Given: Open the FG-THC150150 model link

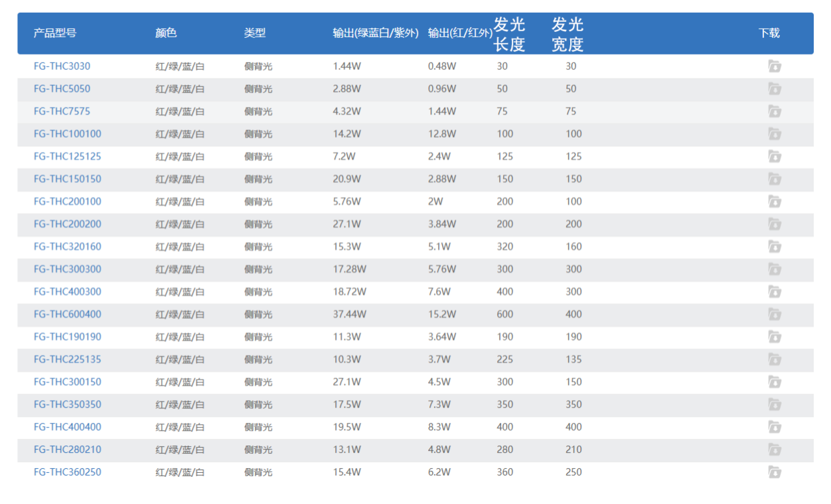Looking at the screenshot, I should tap(68, 179).
